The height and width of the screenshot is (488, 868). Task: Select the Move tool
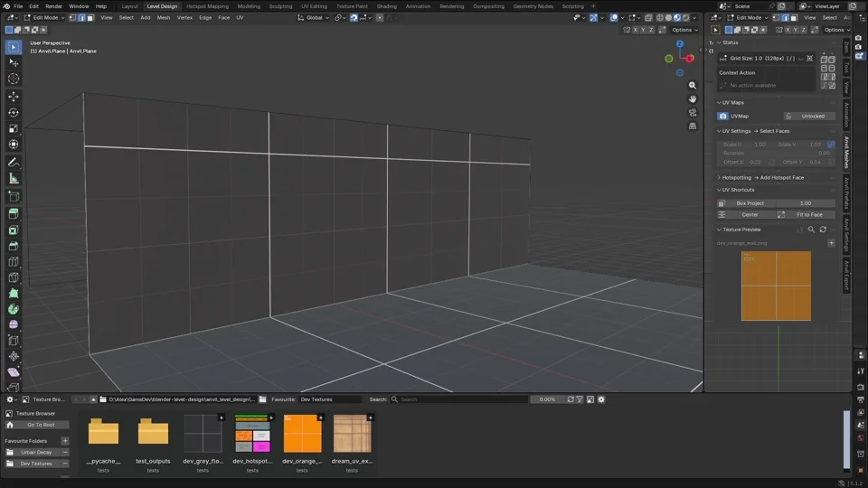[14, 97]
